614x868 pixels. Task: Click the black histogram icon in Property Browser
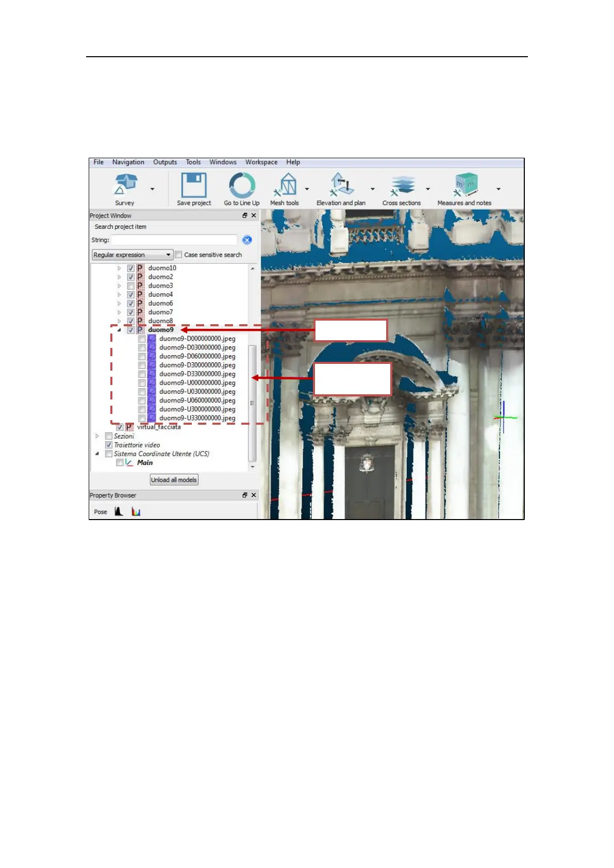(x=119, y=511)
